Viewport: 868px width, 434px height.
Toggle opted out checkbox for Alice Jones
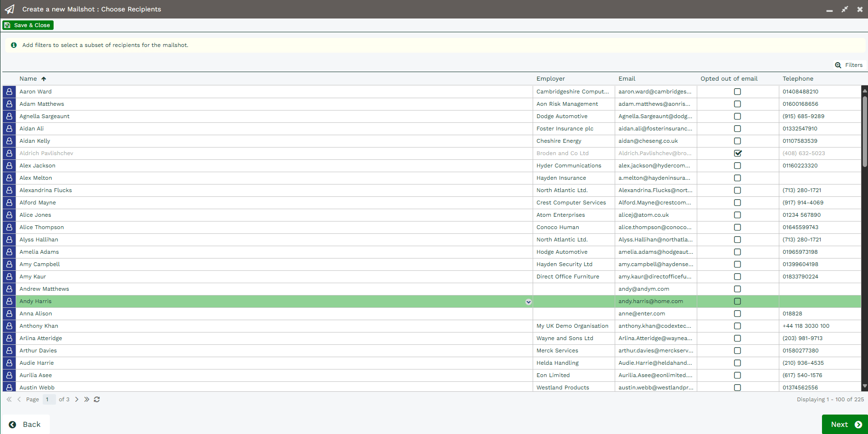pos(738,215)
